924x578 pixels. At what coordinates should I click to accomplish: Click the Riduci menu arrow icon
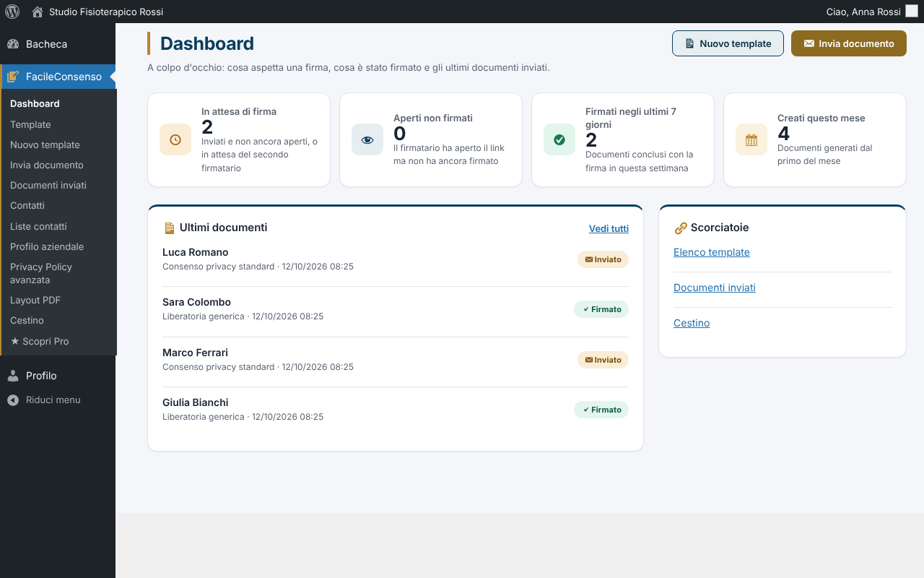point(13,400)
